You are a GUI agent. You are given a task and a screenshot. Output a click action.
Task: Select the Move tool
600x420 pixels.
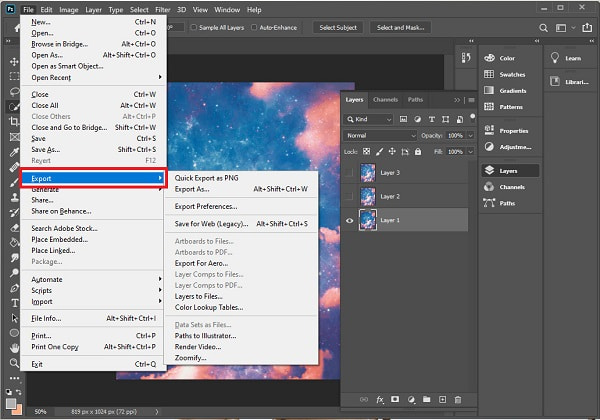(14, 62)
